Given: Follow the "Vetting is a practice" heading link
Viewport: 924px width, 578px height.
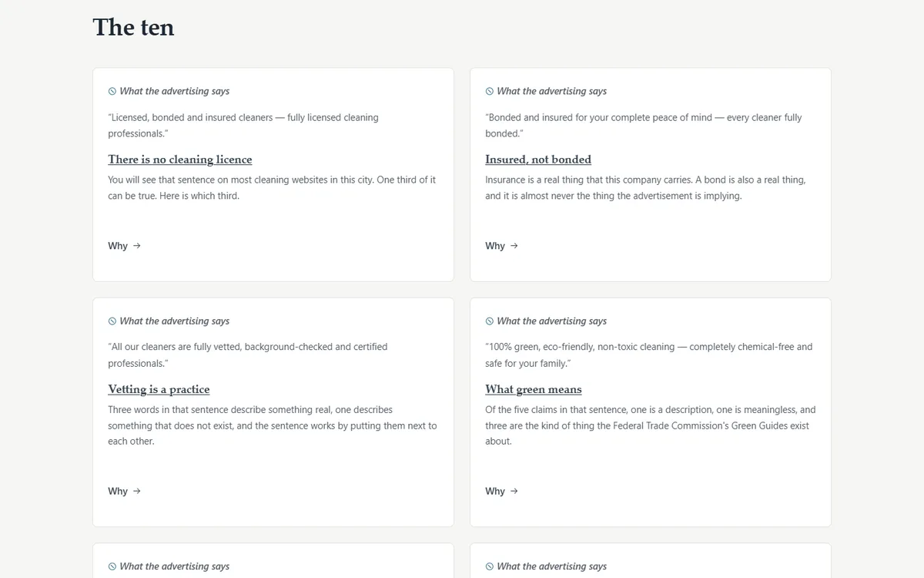Looking at the screenshot, I should pyautogui.click(x=159, y=389).
